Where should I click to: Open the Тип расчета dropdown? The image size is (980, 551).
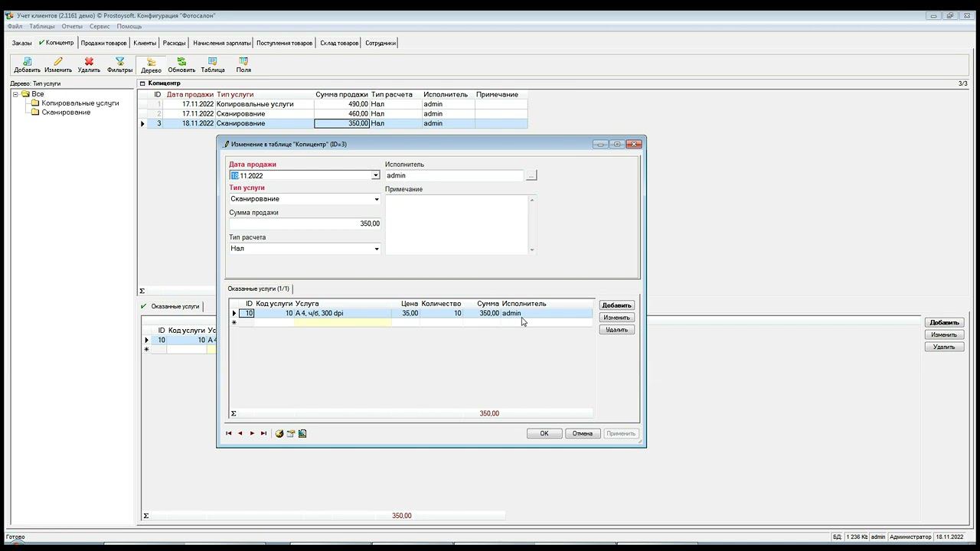point(376,249)
